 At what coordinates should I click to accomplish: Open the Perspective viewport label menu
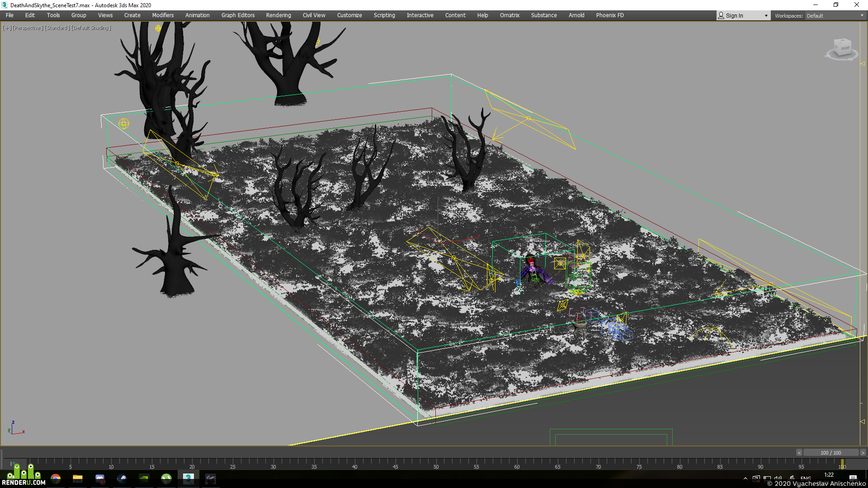coord(28,28)
